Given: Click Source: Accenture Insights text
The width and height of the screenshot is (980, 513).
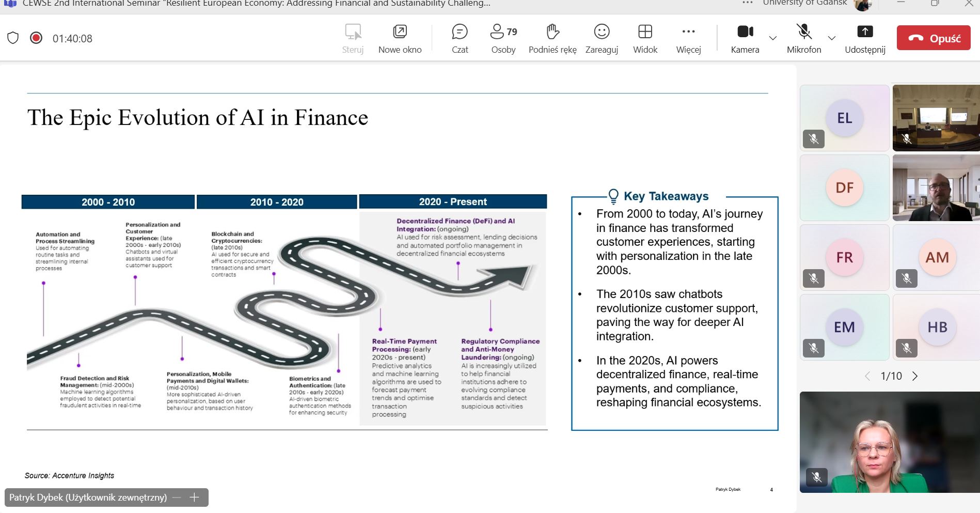Looking at the screenshot, I should tap(69, 475).
